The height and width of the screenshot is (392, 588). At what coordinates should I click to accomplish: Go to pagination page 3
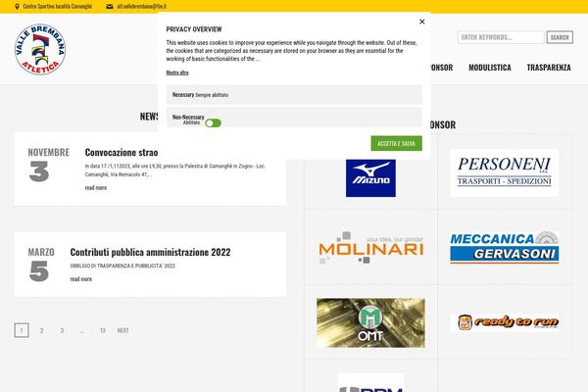click(x=62, y=330)
